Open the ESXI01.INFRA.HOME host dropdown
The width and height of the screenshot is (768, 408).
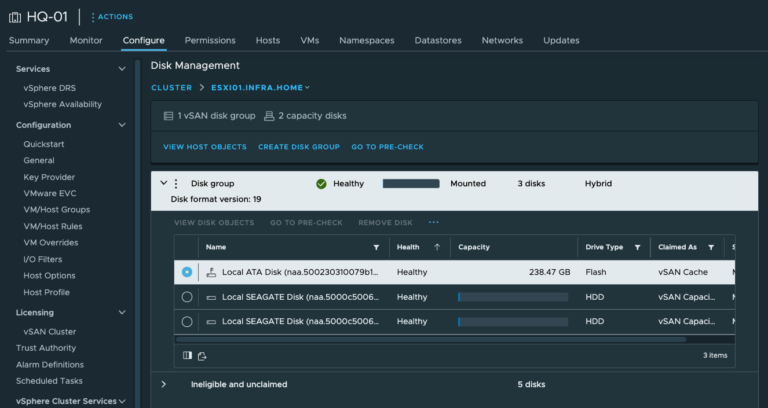[260, 88]
